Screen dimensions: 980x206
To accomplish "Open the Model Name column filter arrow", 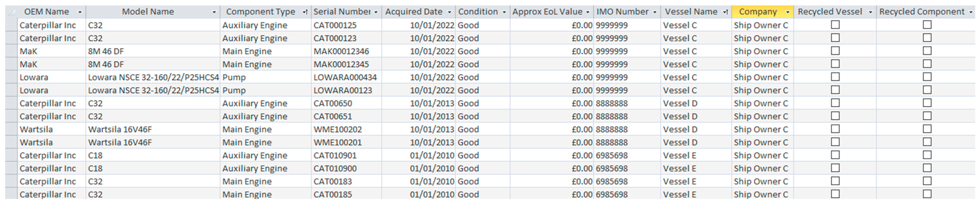I will click(214, 12).
